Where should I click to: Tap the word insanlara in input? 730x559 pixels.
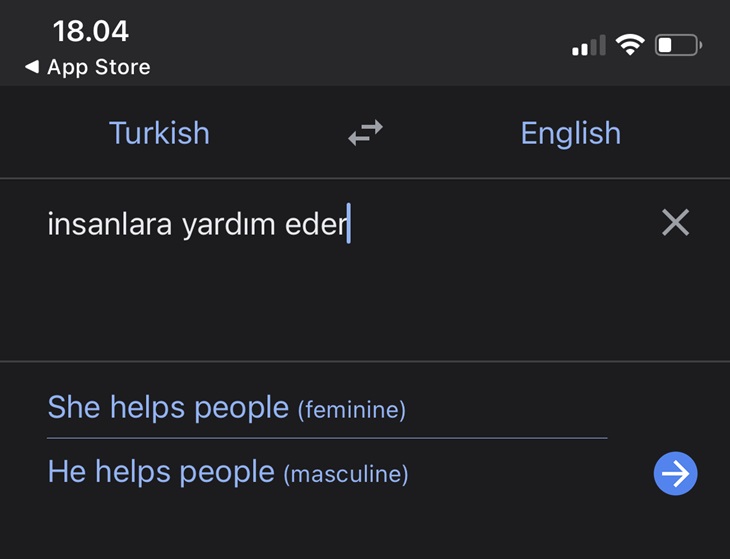click(110, 224)
